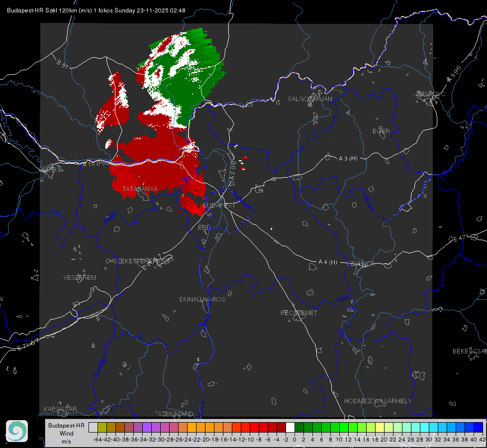Select the SZEKSZARD city label
Screen dimensions: 487x448
(x=176, y=414)
